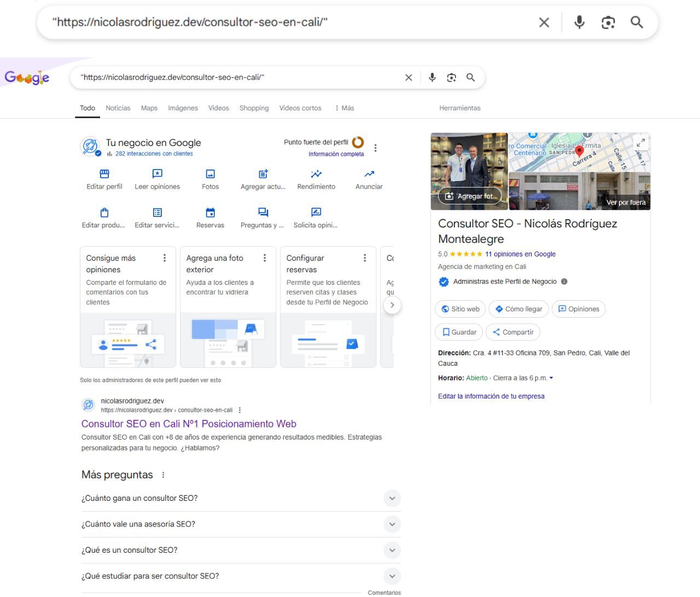Open the Más preguntas options menu
Screen dimensions: 700x597
(x=163, y=475)
